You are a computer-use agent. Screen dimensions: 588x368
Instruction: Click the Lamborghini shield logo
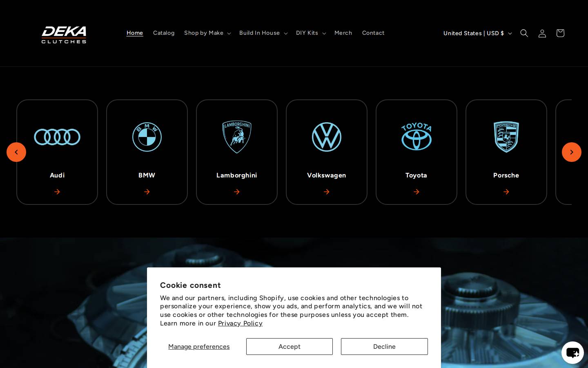237,137
